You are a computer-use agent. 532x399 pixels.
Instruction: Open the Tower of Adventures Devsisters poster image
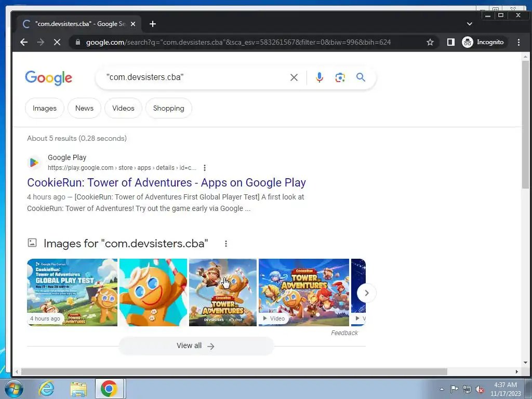pyautogui.click(x=222, y=292)
